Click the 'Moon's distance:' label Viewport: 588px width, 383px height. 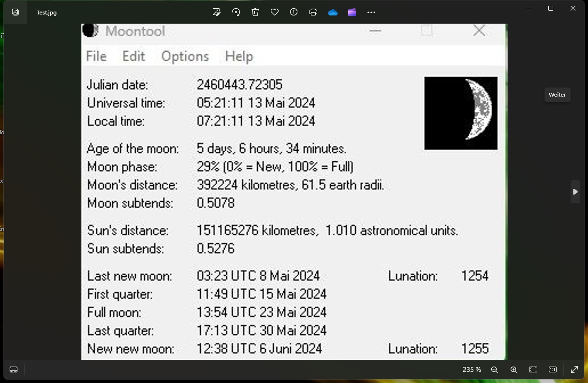click(132, 185)
